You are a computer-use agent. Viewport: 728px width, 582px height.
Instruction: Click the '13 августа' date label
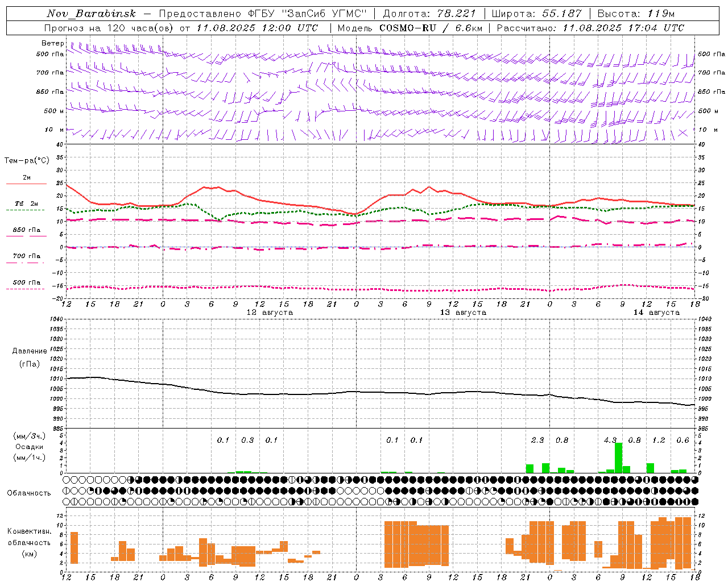pos(463,313)
